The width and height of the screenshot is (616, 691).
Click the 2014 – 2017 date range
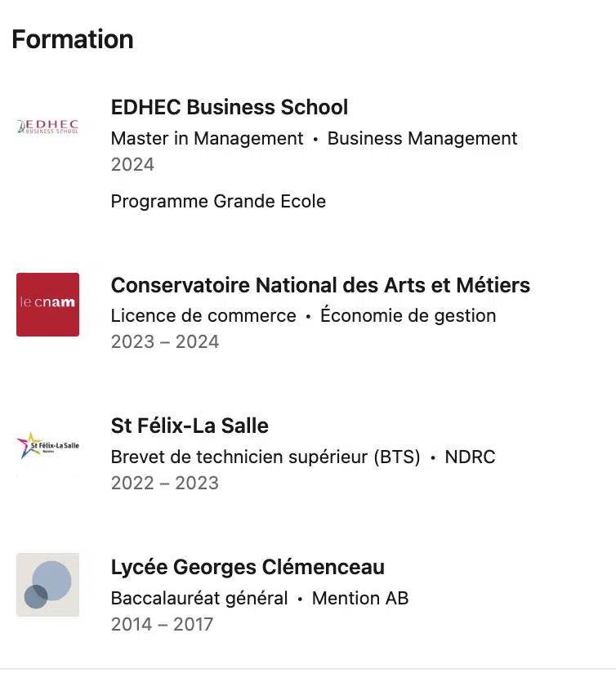pyautogui.click(x=162, y=624)
